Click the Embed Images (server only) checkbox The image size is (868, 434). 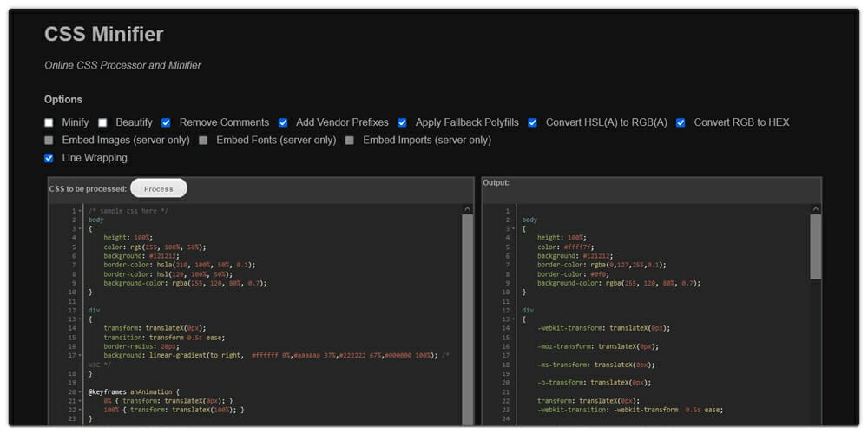click(49, 141)
